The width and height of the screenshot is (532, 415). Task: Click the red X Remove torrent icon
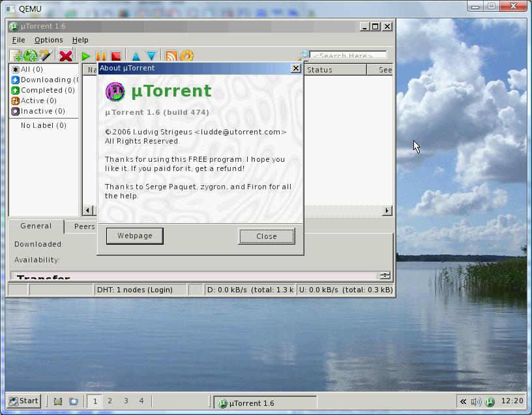tap(65, 57)
